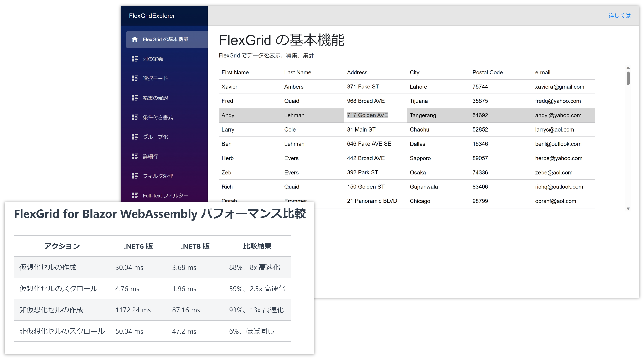This screenshot has height=362, width=644.
Task: Go to the 選択モード page
Action: click(x=167, y=78)
